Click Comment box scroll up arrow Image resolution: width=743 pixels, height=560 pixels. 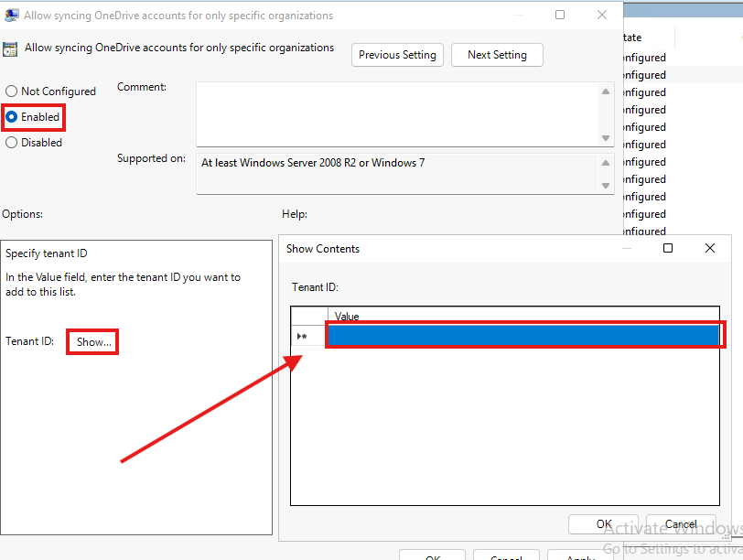point(606,92)
